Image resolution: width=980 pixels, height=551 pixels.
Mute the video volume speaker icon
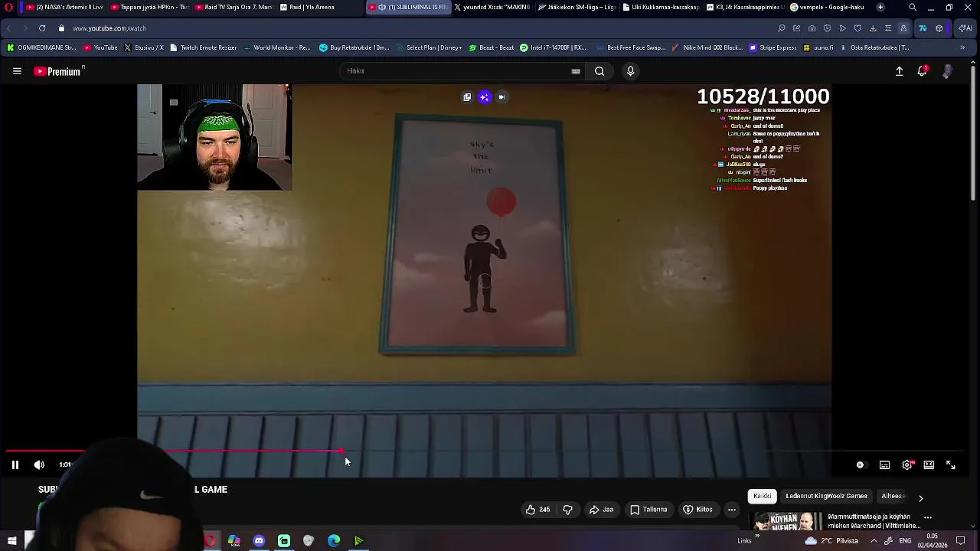click(x=39, y=465)
